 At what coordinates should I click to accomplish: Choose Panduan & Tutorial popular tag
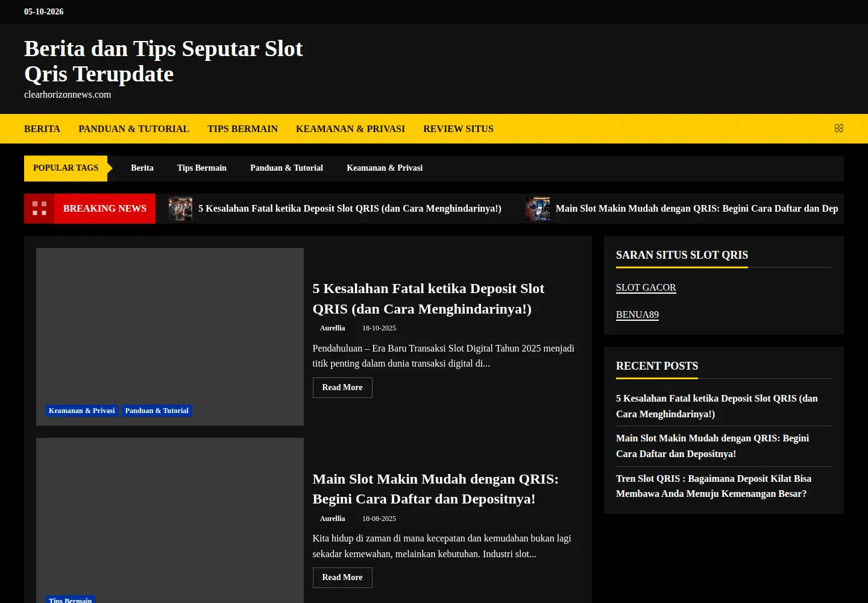[x=286, y=168]
